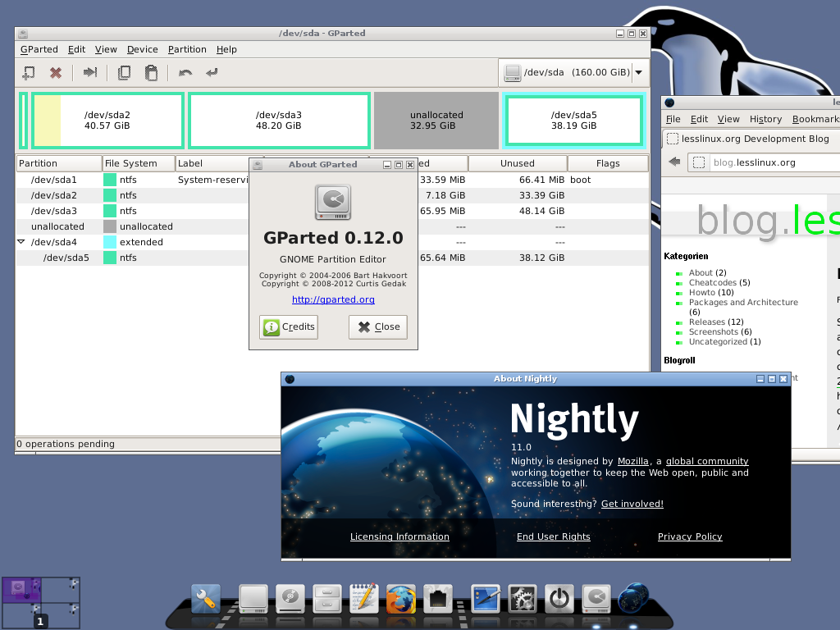Image resolution: width=840 pixels, height=630 pixels.
Task: Open the network port icon in dock
Action: [x=438, y=599]
